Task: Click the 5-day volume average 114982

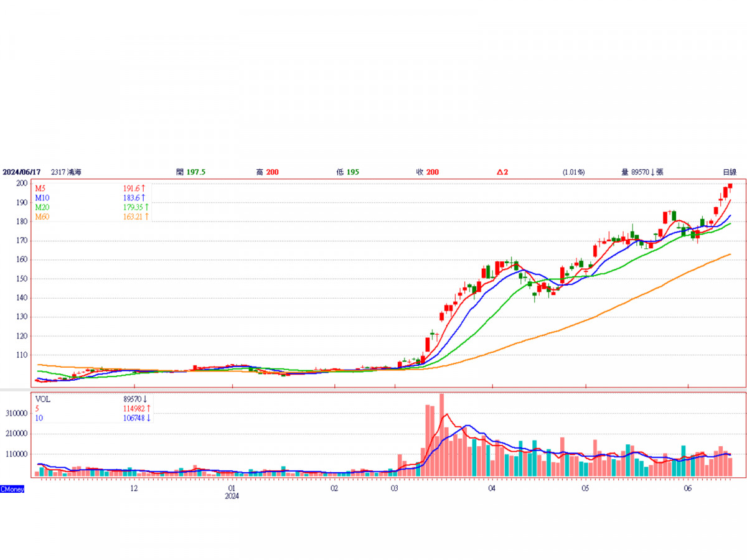Action: (135, 408)
